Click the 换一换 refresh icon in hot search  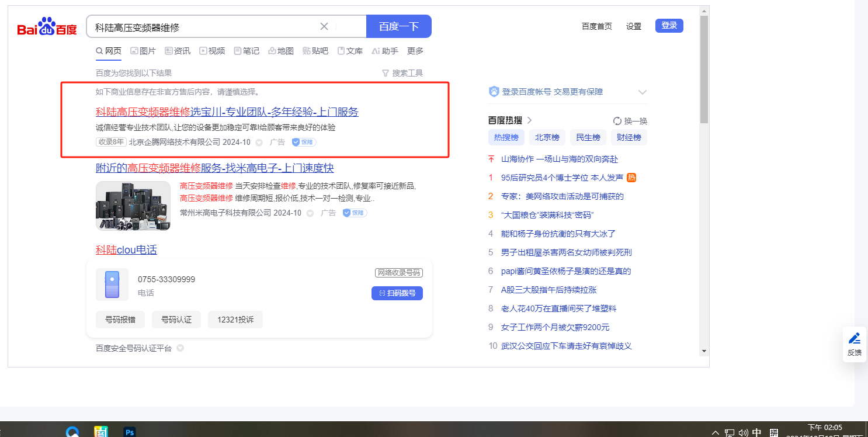pos(617,121)
